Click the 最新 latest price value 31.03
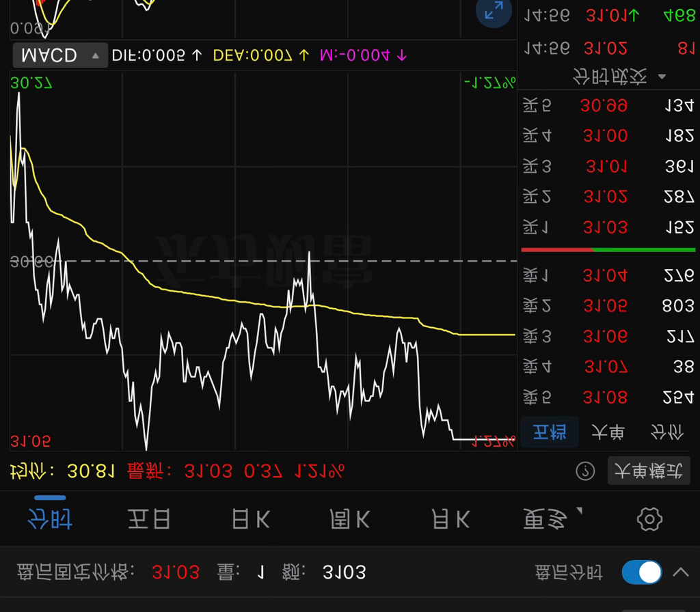 208,471
